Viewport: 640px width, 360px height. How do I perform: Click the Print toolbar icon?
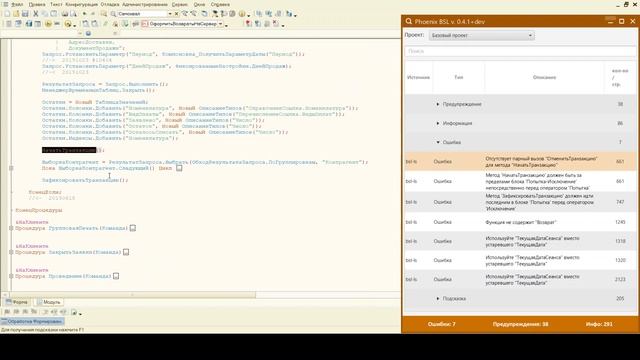pyautogui.click(x=64, y=14)
